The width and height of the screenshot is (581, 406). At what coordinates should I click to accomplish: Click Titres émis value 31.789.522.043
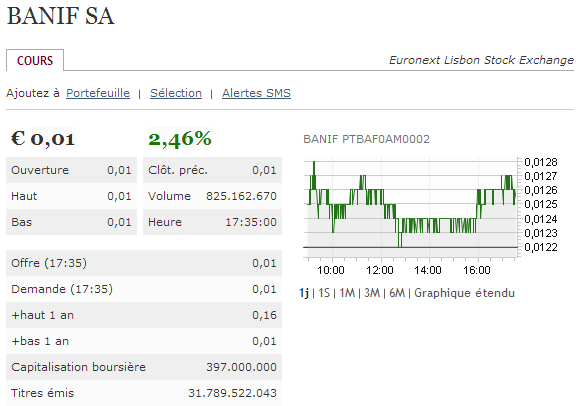(x=232, y=393)
